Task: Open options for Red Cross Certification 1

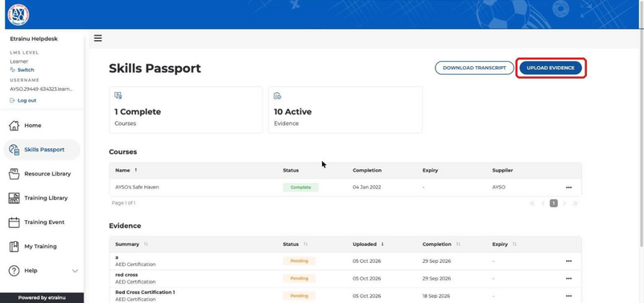Action: (568, 296)
